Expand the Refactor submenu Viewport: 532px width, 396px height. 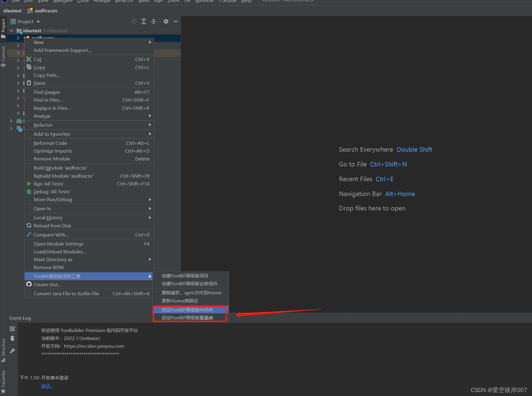pos(89,125)
